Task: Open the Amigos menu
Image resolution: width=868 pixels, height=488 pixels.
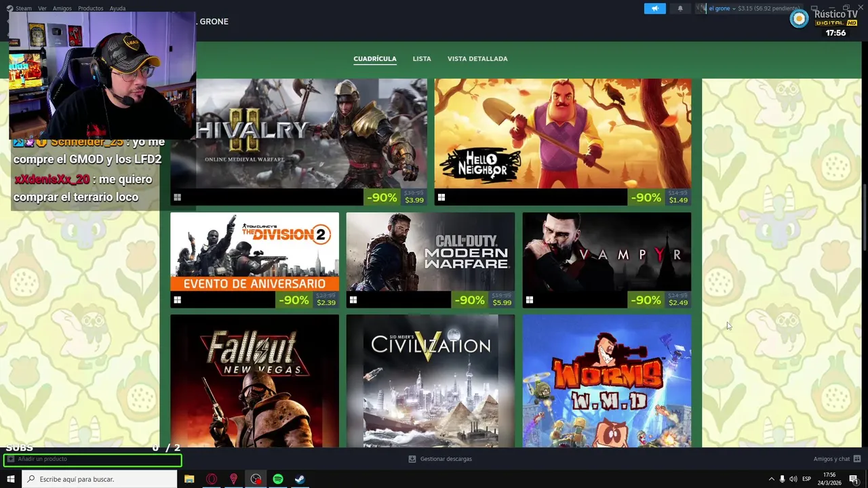Action: (x=62, y=8)
